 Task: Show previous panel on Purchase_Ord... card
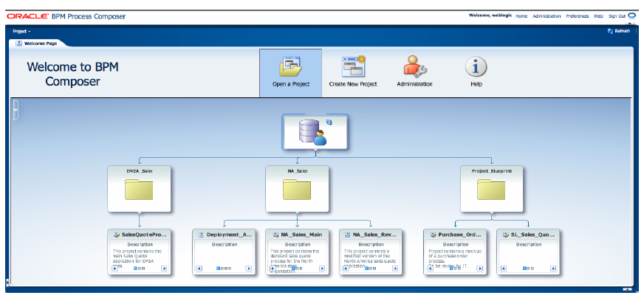click(x=430, y=268)
